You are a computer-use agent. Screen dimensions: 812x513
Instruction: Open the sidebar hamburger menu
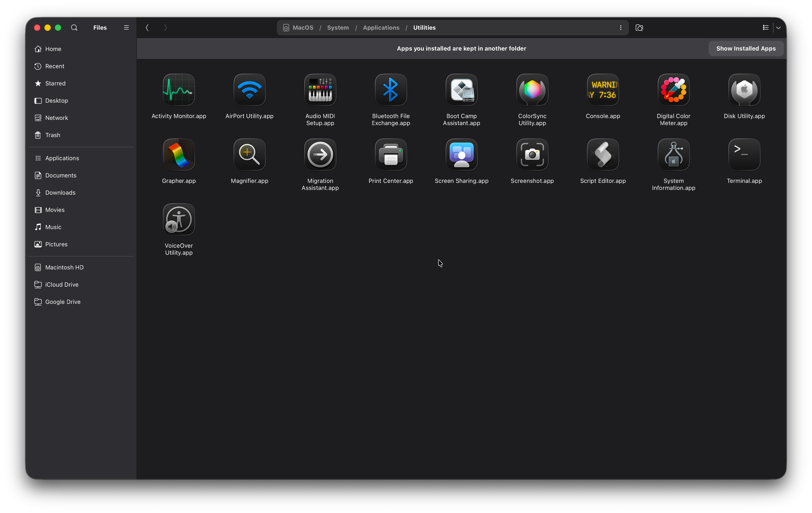pos(126,28)
